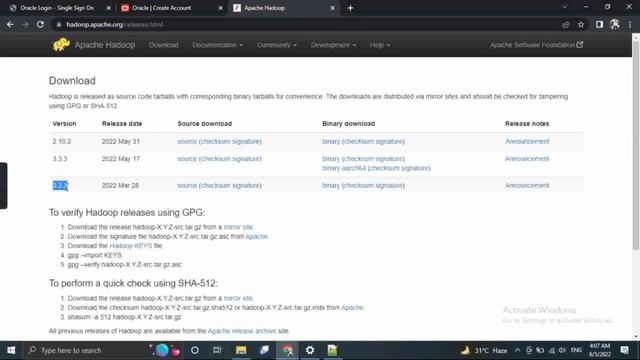Show hidden system tray icons
Viewport: 640px width, 360px height.
pos(518,350)
